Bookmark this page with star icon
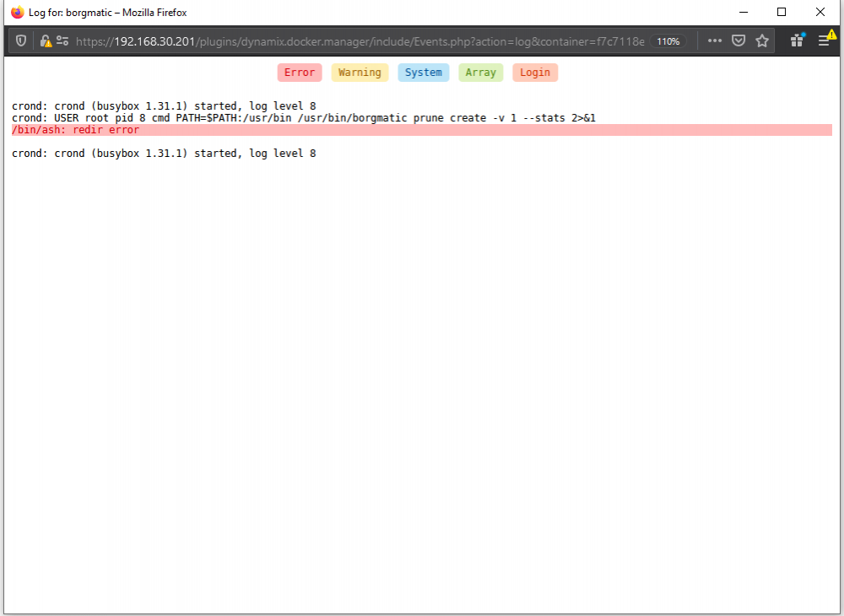Screen dimensions: 844x616 [x=761, y=41]
